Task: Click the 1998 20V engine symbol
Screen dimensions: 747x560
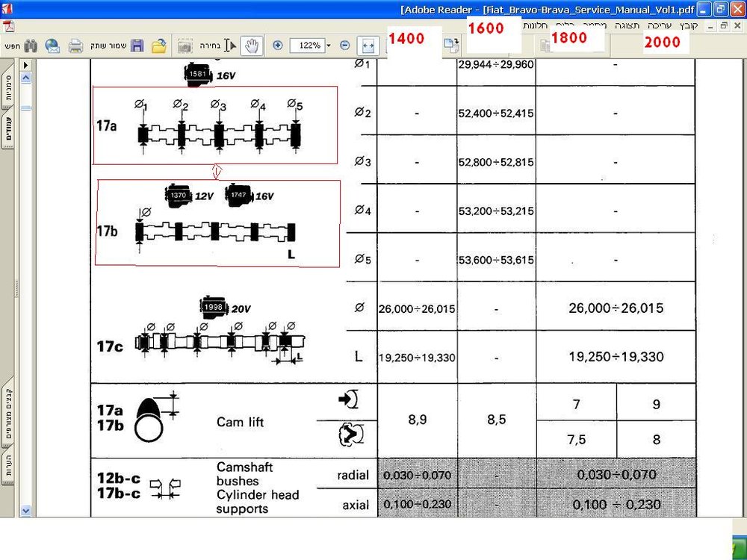Action: pyautogui.click(x=225, y=308)
